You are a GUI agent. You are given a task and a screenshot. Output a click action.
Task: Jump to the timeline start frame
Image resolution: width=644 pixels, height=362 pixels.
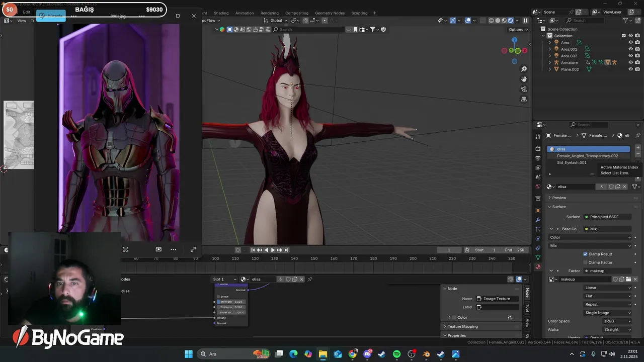253,250
